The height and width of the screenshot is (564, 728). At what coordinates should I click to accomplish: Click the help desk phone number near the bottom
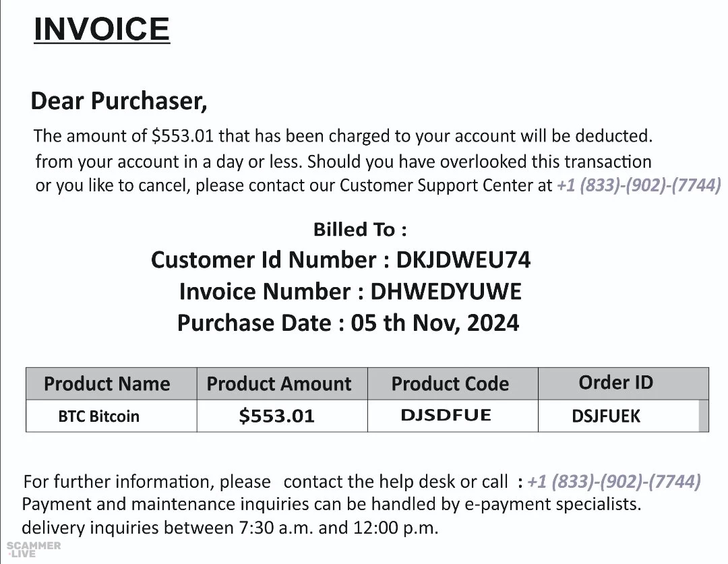point(613,481)
